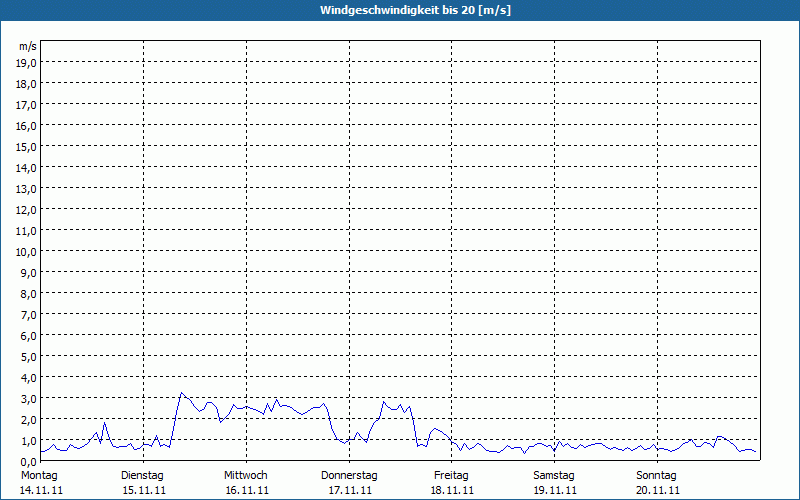The width and height of the screenshot is (800, 500).
Task: Click the 17,0 y-axis label
Action: (x=26, y=105)
